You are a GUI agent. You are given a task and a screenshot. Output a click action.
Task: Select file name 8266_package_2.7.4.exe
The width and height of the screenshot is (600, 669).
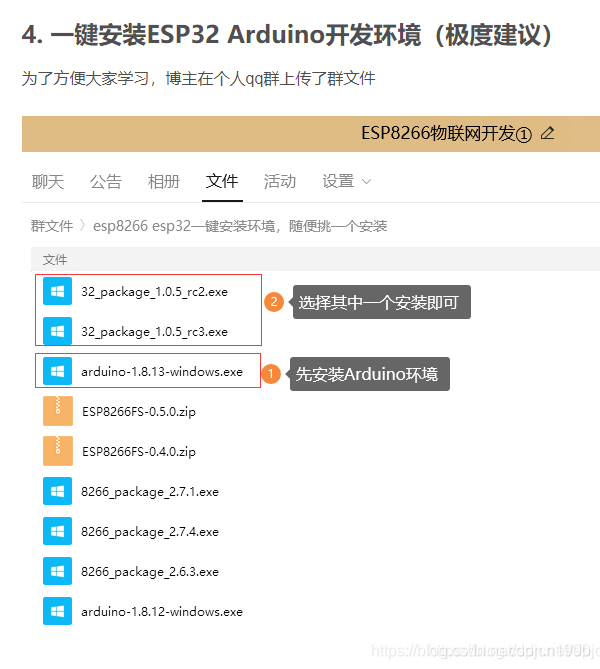150,532
